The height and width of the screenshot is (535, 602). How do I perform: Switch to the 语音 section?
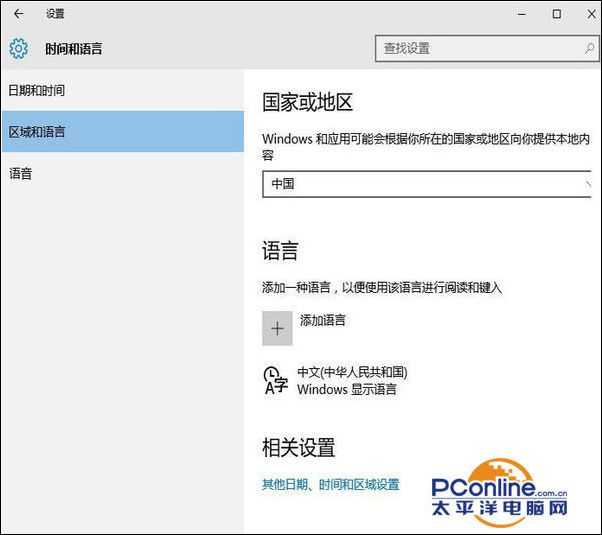[21, 174]
